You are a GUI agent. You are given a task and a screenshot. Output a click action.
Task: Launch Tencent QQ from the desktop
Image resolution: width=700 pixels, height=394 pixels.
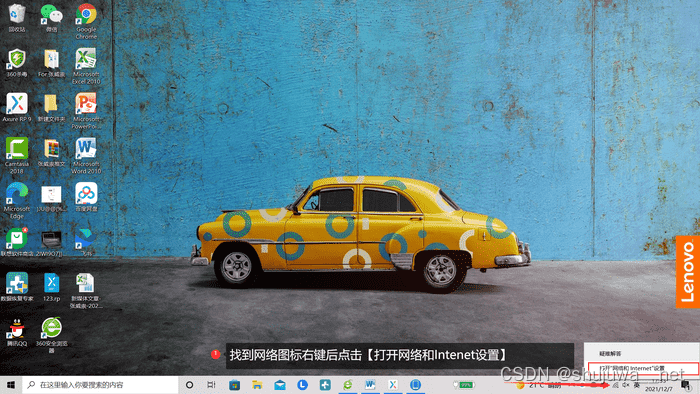coord(17,332)
